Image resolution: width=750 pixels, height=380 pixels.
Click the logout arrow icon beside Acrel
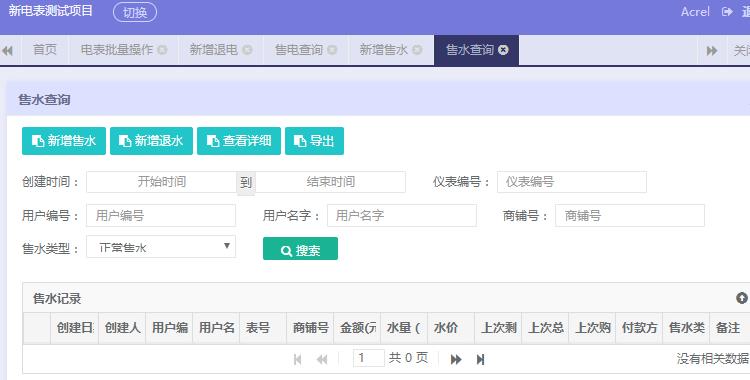point(727,12)
